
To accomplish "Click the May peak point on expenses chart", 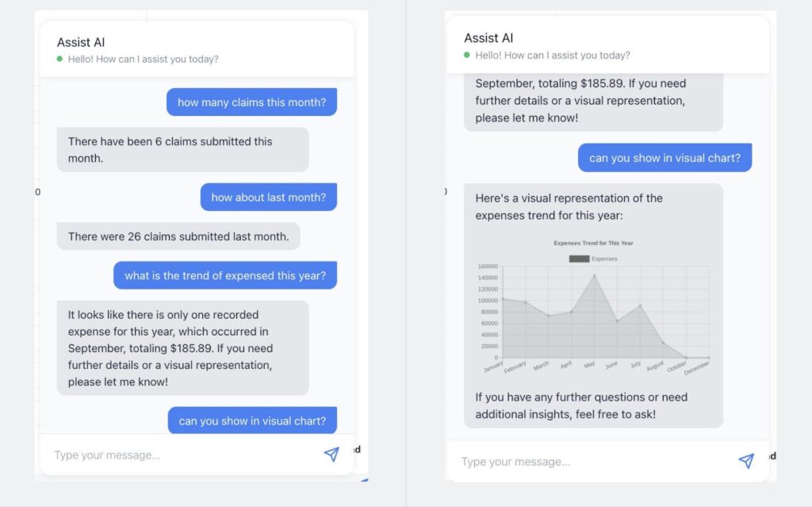I will tap(595, 276).
